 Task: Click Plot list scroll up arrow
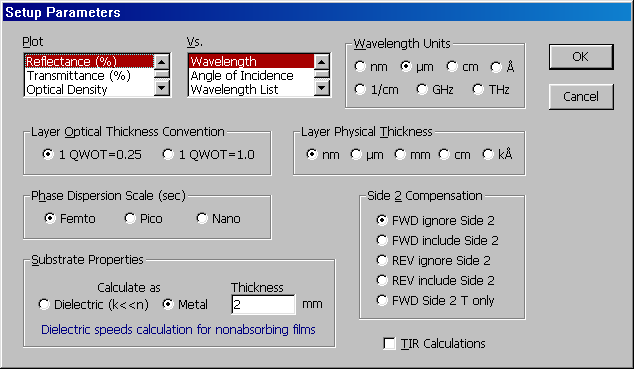point(162,62)
